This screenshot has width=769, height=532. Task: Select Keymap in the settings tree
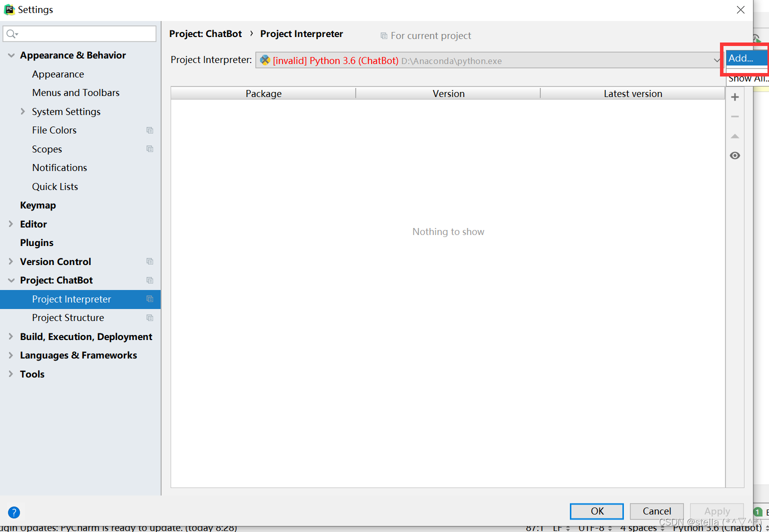(x=38, y=205)
